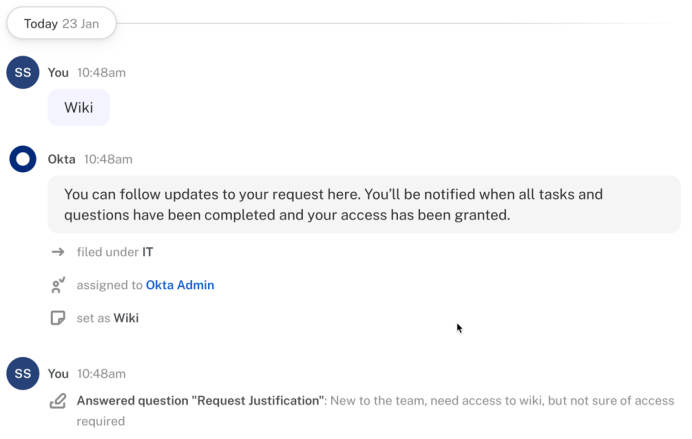Click the pencil icon before "Answered question"
This screenshot has width=692, height=439.
coord(58,401)
